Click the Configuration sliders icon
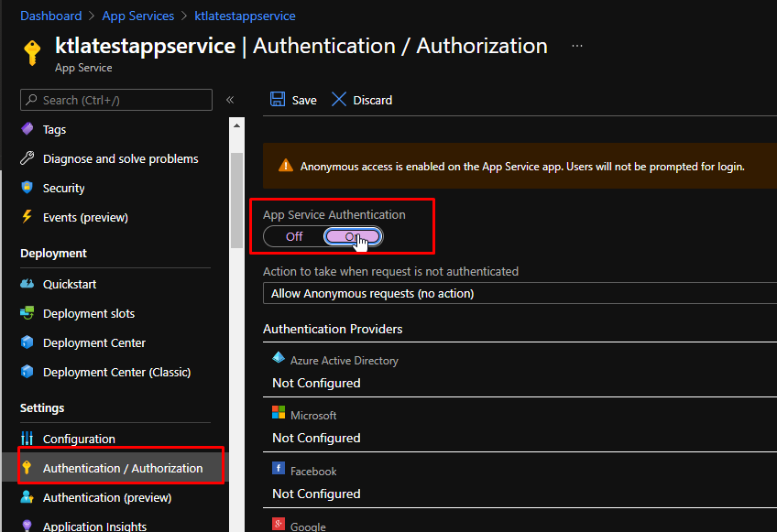Screen dimensions: 777x532 coord(27,438)
